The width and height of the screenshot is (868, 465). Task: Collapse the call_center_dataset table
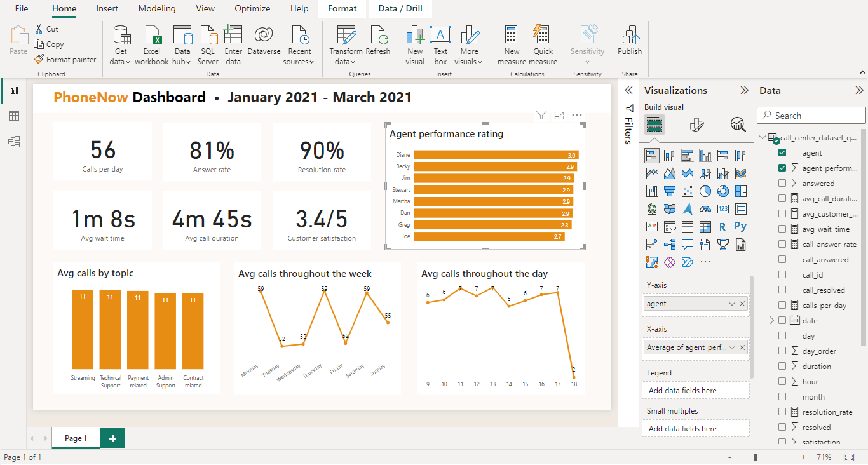[x=762, y=137]
